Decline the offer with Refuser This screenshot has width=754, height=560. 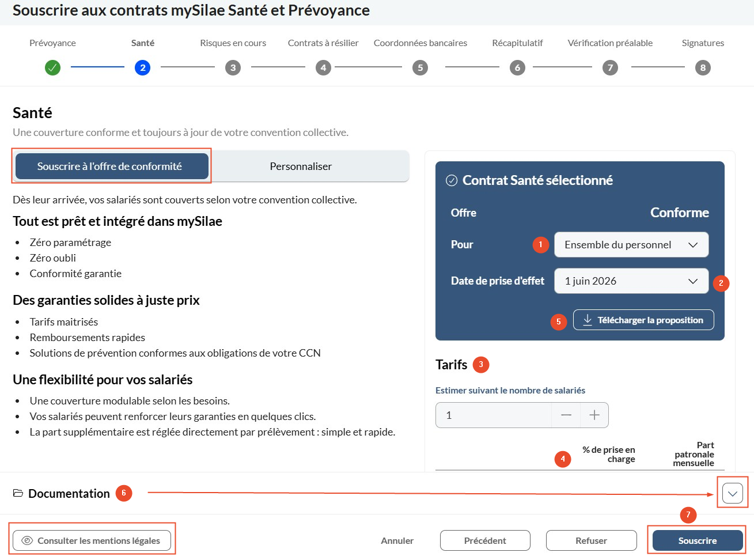coord(591,540)
